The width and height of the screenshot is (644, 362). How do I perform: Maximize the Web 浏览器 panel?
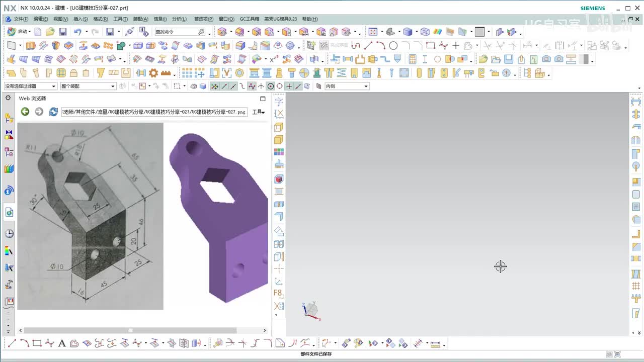[263, 99]
